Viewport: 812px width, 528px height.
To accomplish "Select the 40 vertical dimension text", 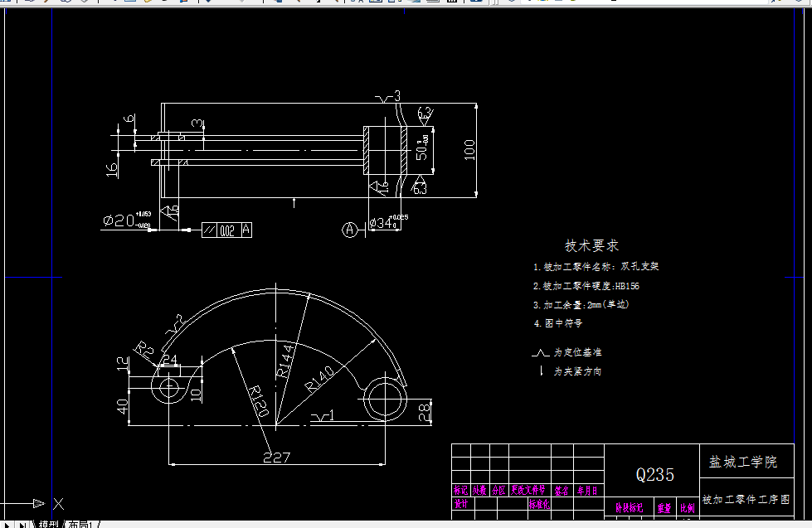I will [122, 406].
